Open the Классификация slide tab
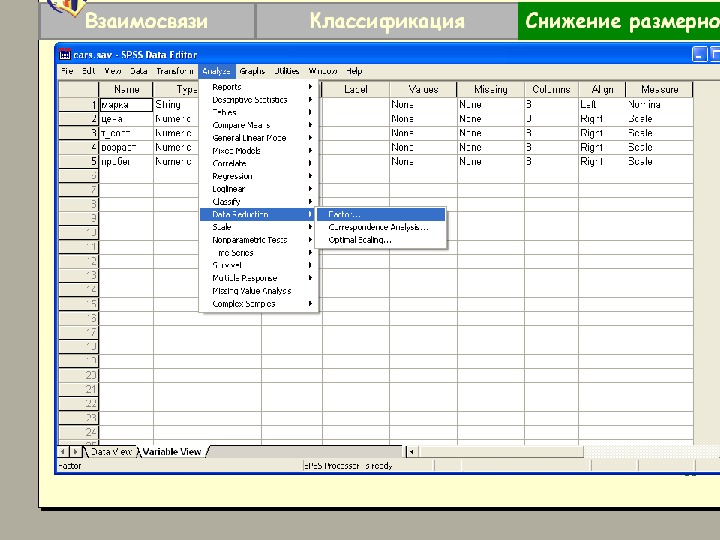720x540 pixels. 387,21
